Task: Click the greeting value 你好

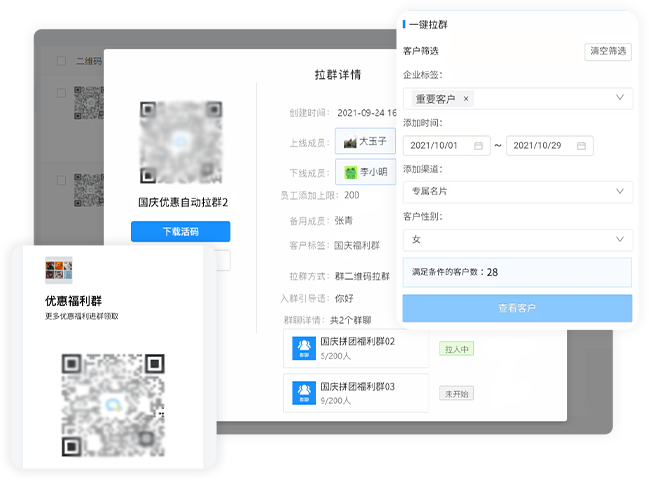Action: tap(344, 298)
